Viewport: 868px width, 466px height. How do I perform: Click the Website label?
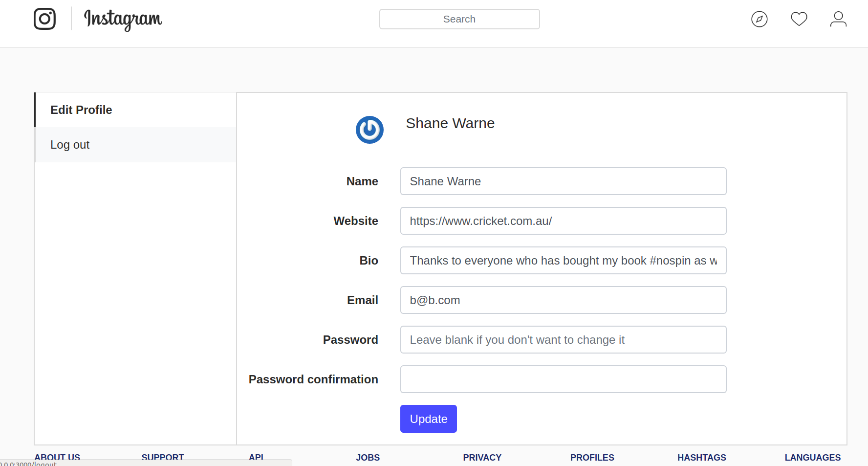coord(356,221)
